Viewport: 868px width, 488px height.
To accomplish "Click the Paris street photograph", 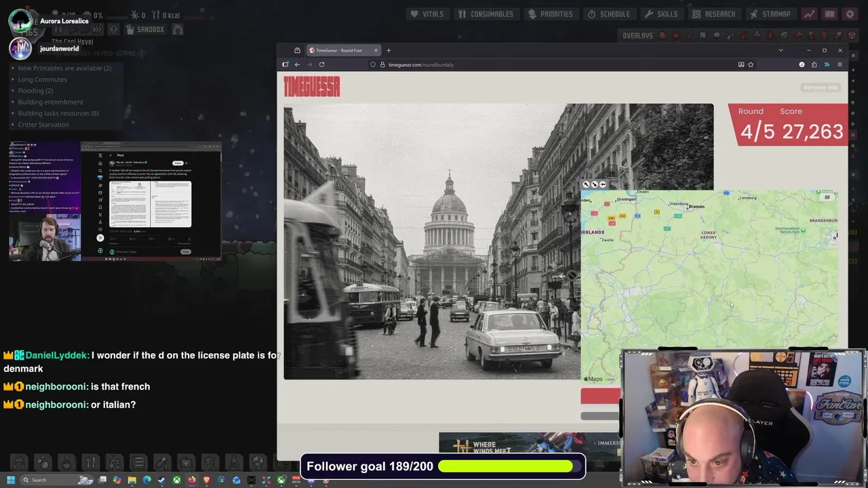I will tap(432, 241).
